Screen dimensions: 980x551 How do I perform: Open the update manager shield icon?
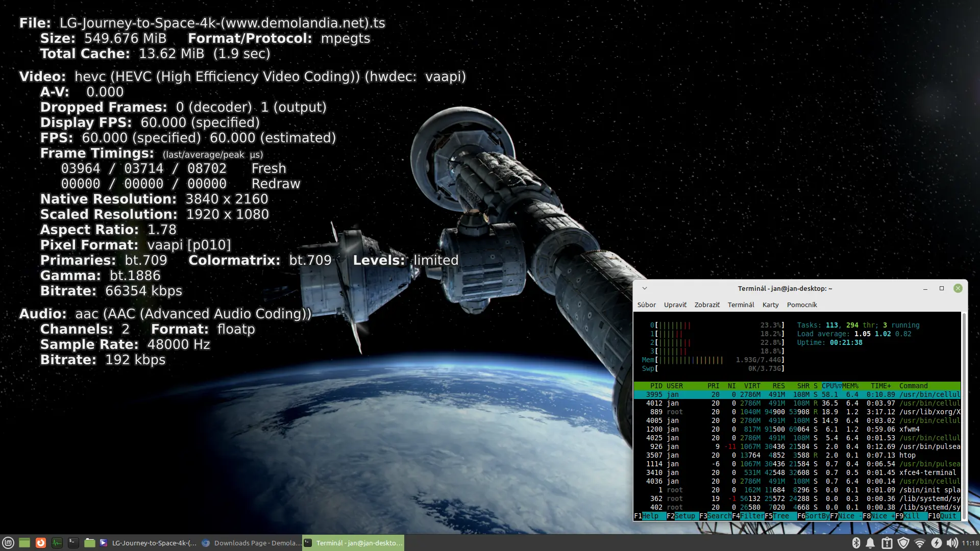coord(903,543)
